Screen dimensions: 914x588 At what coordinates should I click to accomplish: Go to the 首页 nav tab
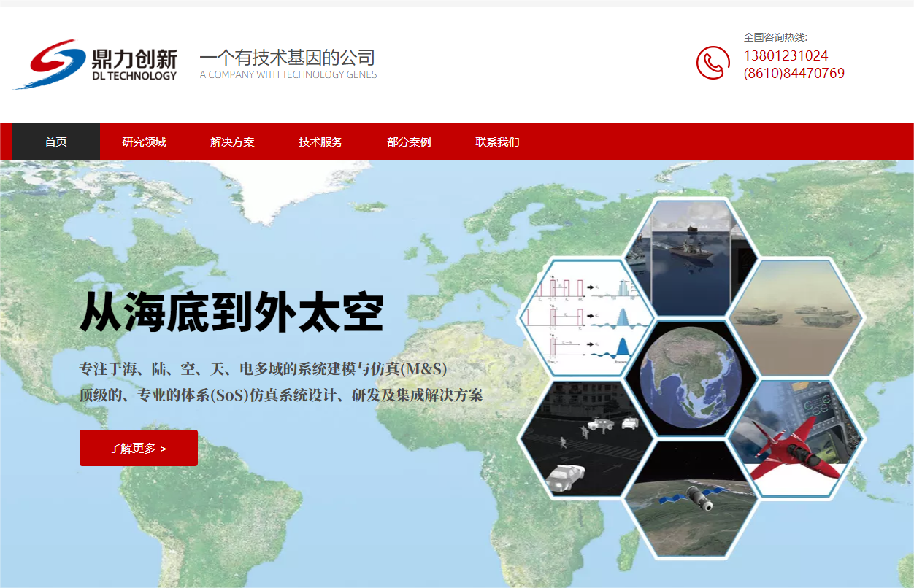[56, 142]
